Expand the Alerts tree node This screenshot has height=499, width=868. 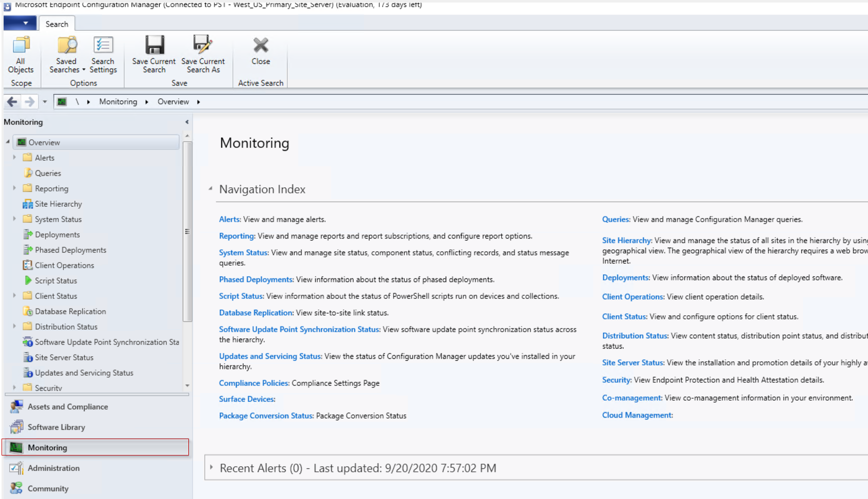click(14, 158)
